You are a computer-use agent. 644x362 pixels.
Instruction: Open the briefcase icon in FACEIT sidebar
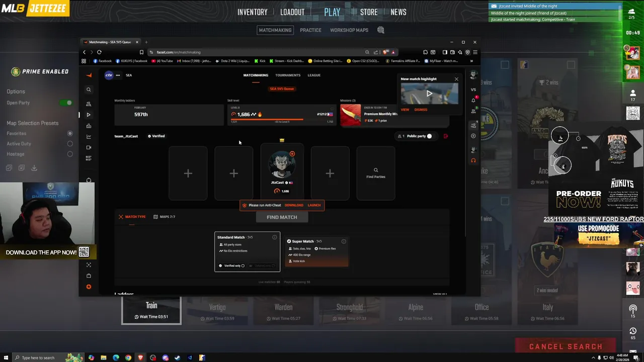click(89, 276)
